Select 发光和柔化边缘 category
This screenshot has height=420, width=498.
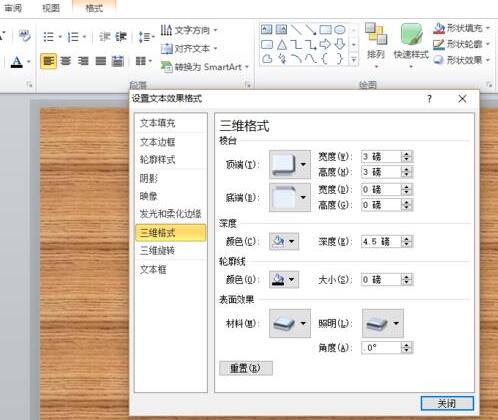click(171, 214)
